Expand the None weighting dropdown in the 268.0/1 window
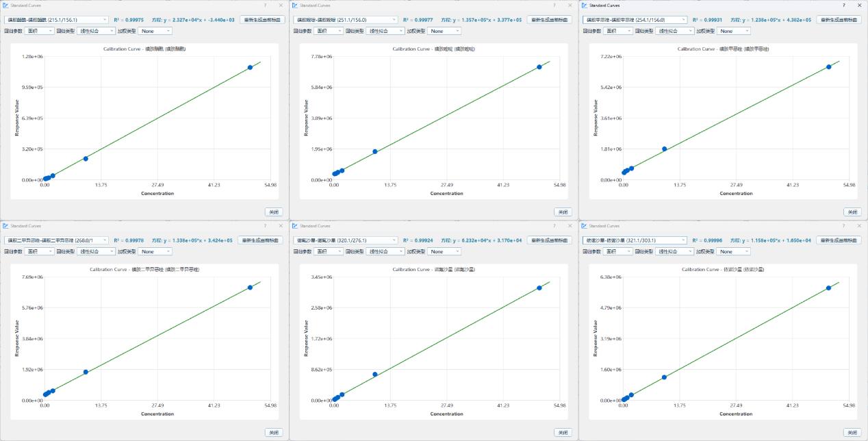Viewport: 868px width, 441px height. 155,251
